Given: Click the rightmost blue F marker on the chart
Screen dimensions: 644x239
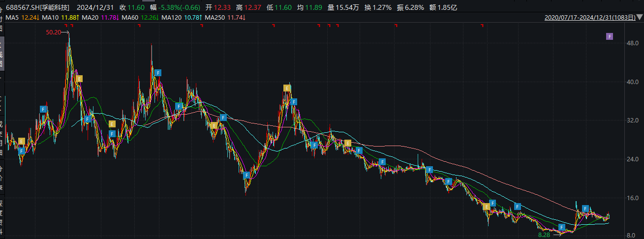Looking at the screenshot, I should point(585,209).
